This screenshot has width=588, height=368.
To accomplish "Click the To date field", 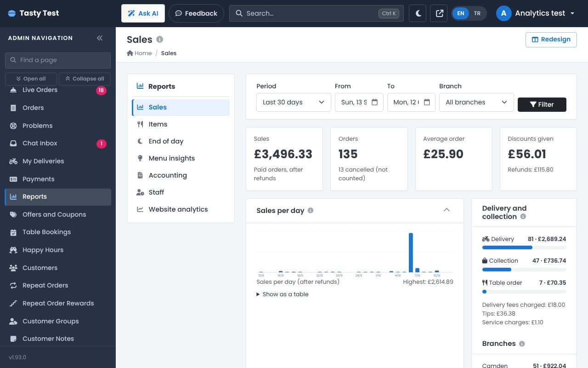I will [411, 102].
